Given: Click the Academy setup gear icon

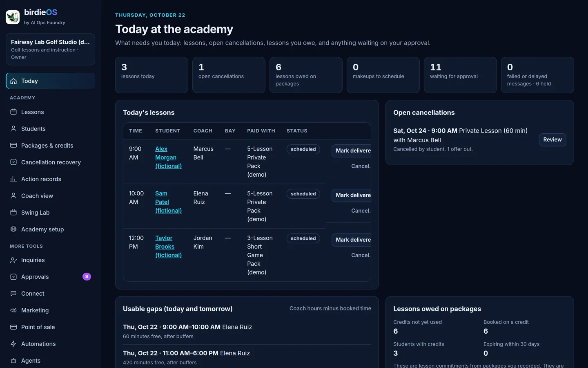Looking at the screenshot, I should (x=13, y=229).
